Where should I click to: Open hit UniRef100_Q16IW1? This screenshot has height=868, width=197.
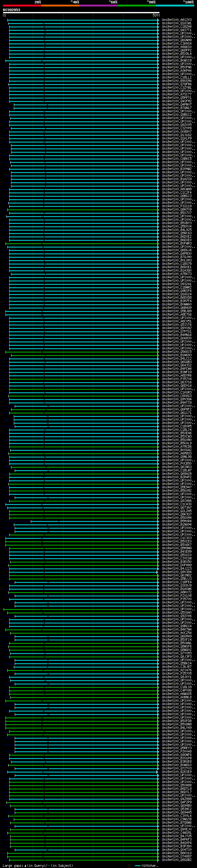click(177, 23)
